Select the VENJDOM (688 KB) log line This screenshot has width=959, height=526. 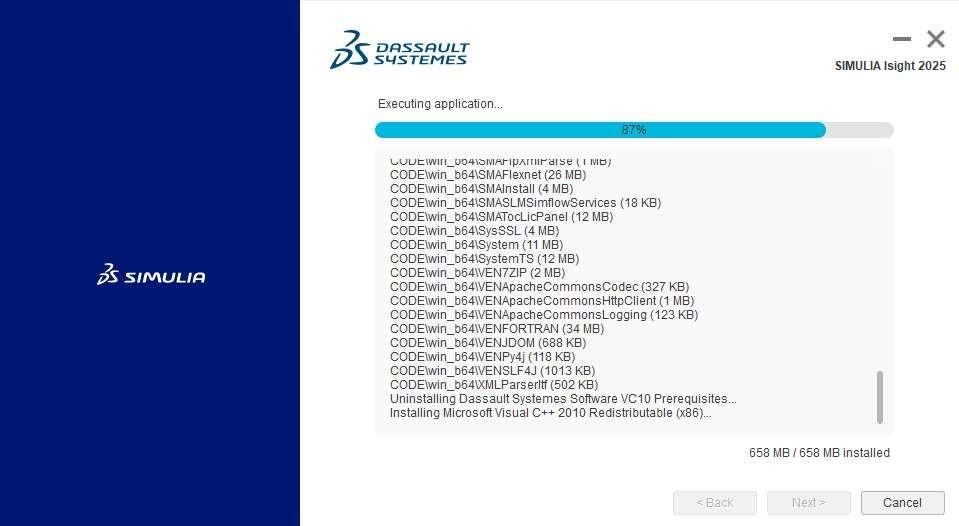coord(488,344)
